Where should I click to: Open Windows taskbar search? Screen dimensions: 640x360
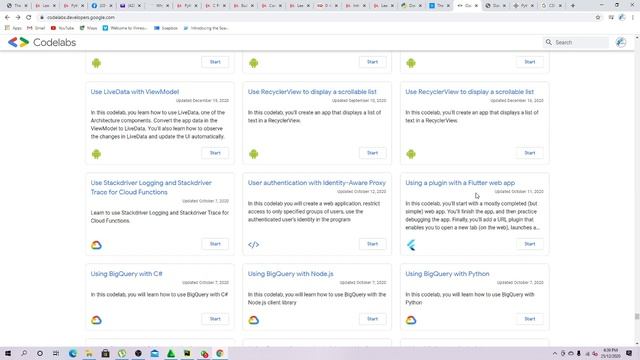(24, 353)
